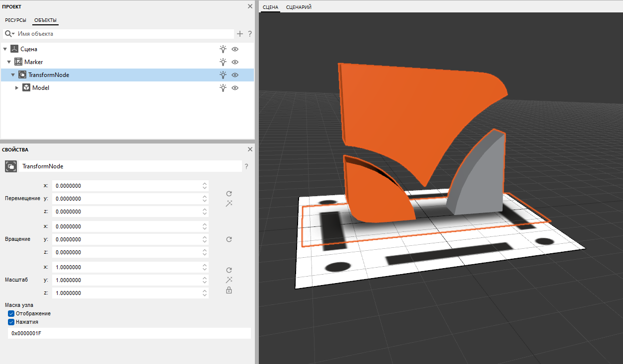Click the node mask field showing 0x0000001F
The height and width of the screenshot is (364, 623).
pos(129,333)
